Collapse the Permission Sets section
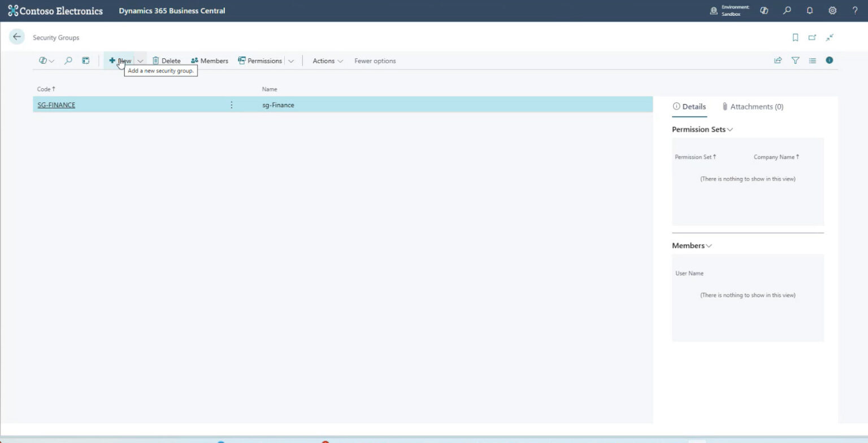 (729, 129)
